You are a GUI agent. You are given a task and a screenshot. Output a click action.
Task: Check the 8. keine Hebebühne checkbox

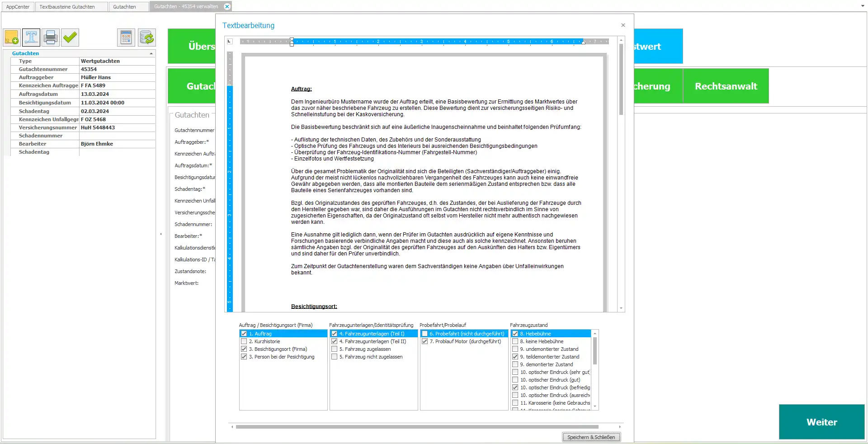(x=515, y=341)
